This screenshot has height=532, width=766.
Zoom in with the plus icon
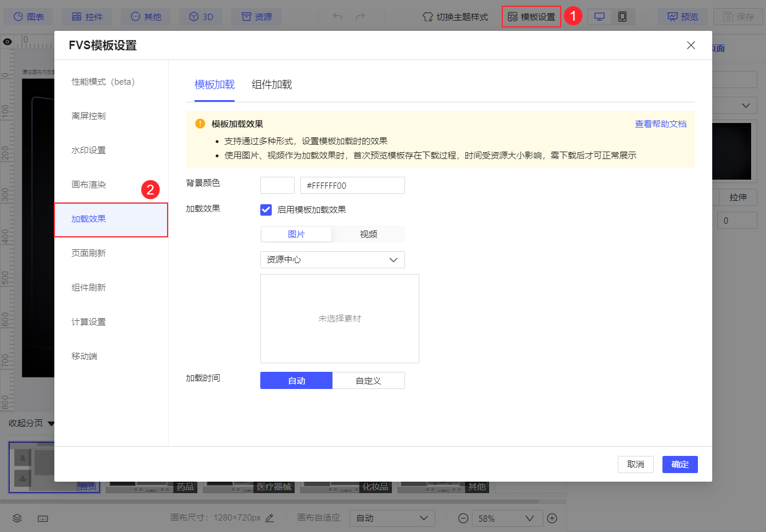coord(552,518)
